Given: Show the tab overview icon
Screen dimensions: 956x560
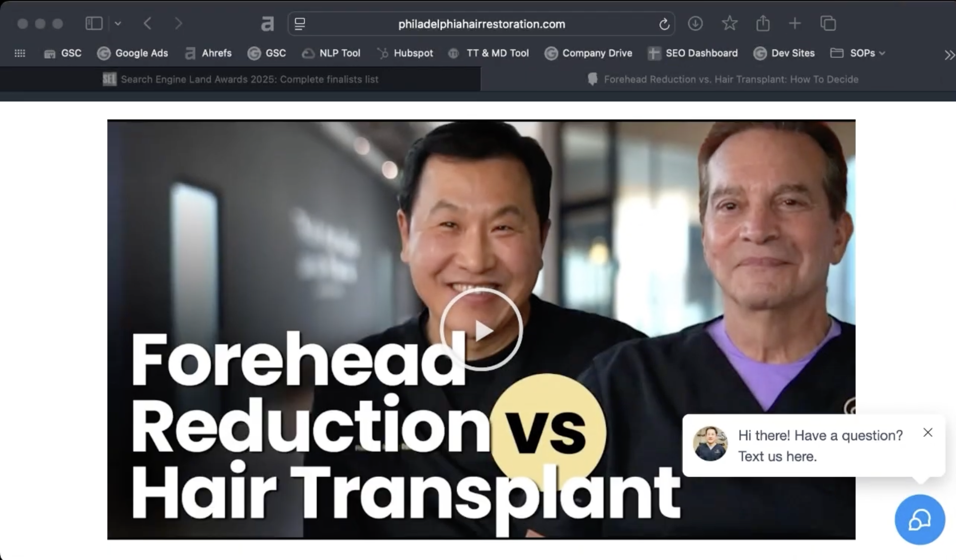Looking at the screenshot, I should tap(828, 23).
